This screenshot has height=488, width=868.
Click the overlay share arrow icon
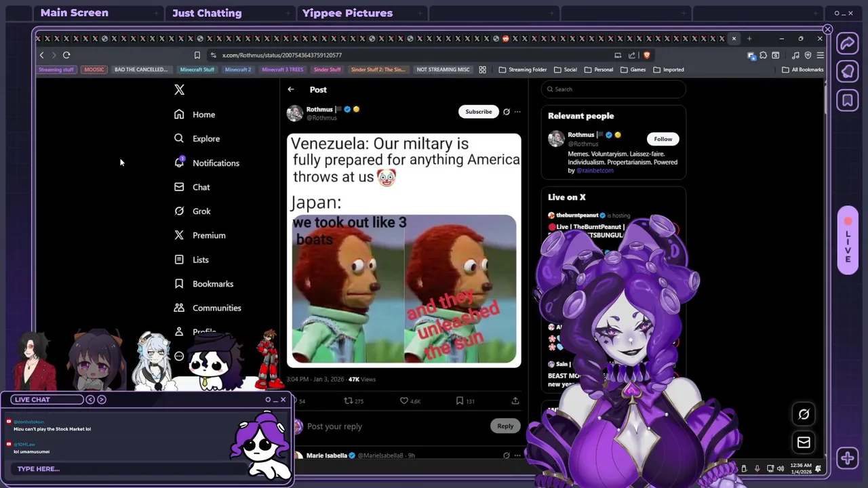(848, 43)
